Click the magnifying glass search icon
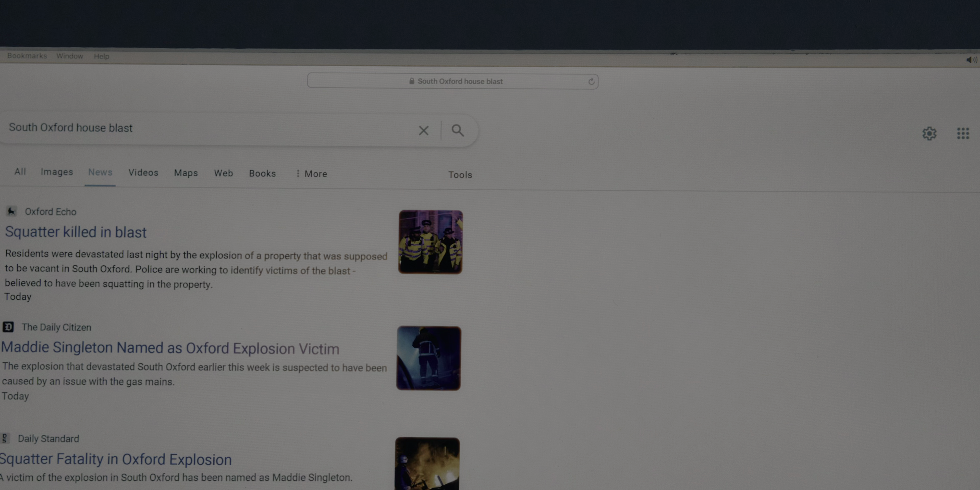Image resolution: width=980 pixels, height=490 pixels. click(x=457, y=130)
